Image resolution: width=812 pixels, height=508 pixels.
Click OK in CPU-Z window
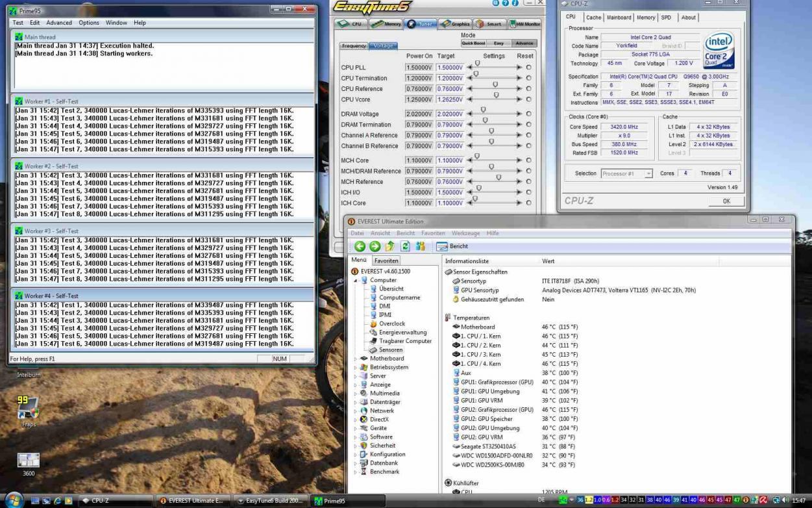[x=726, y=201]
